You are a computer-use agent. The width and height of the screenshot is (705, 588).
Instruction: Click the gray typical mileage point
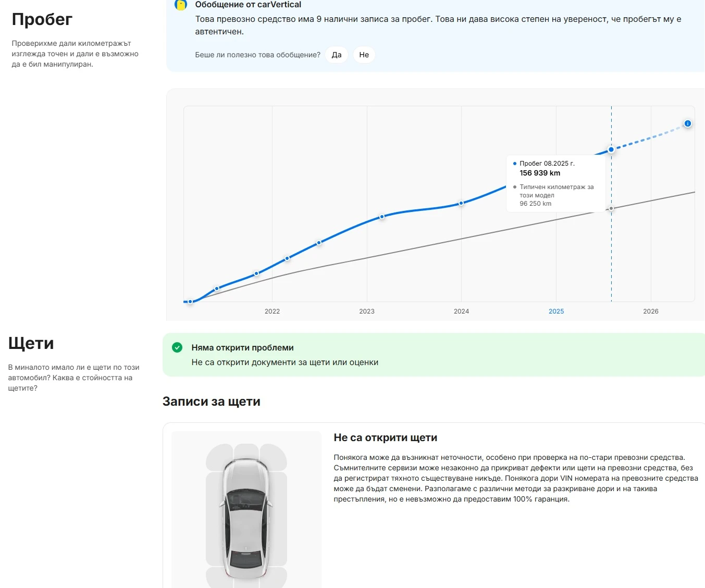[x=611, y=208]
